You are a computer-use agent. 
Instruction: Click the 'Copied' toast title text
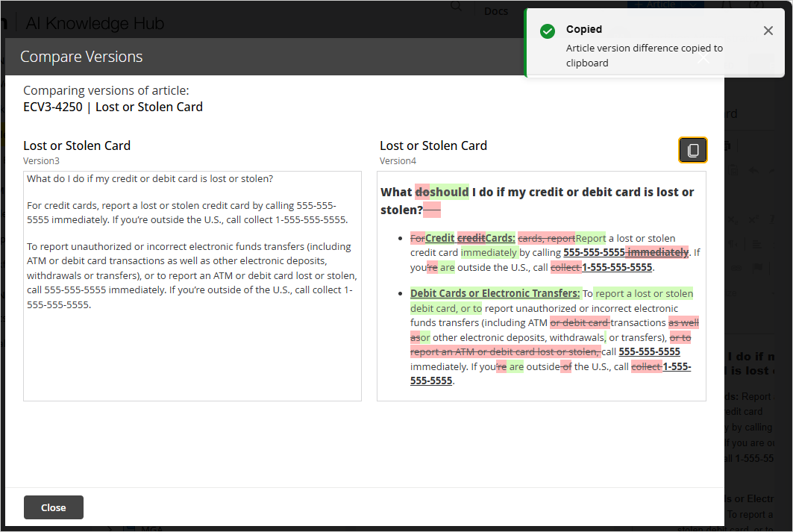(x=583, y=30)
